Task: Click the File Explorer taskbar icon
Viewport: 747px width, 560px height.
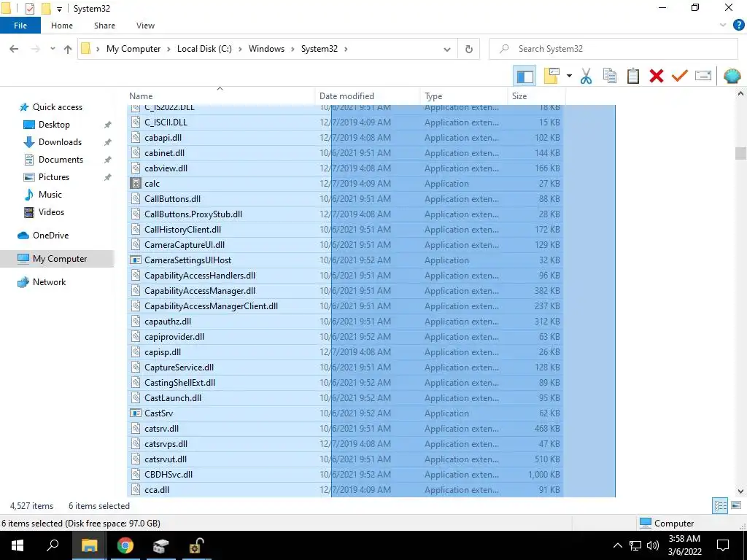Action: (89, 545)
